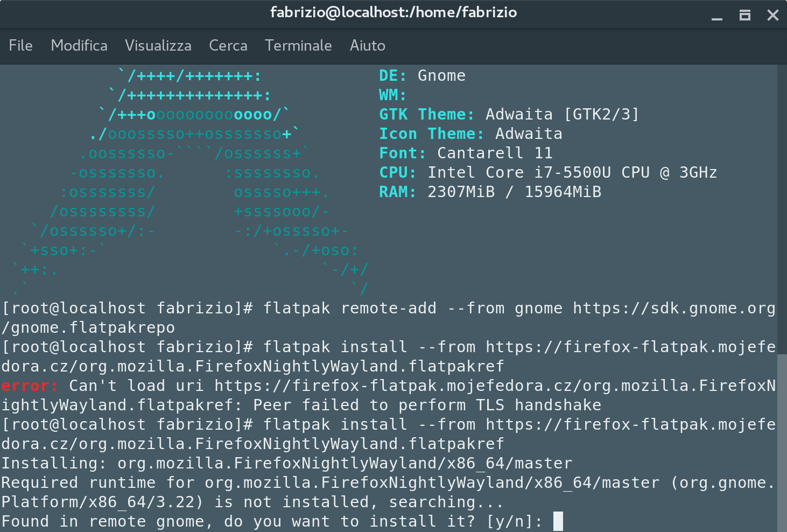The image size is (787, 532).
Task: Open the Visualizza menu
Action: (x=158, y=46)
